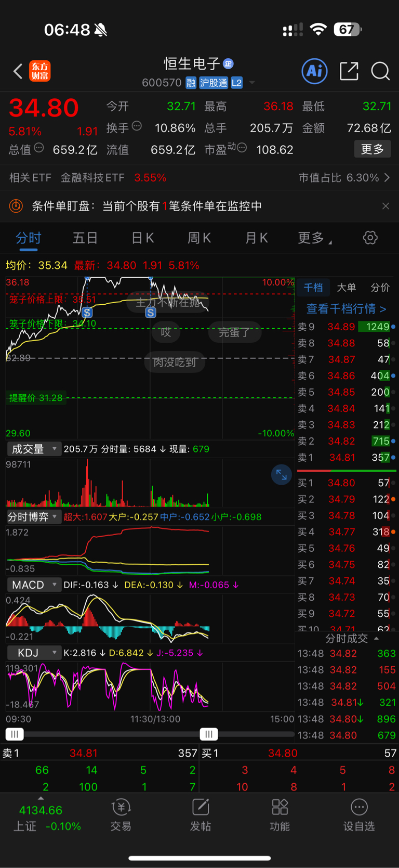
Task: Select the 买1 34.80 order book row
Action: point(347,483)
